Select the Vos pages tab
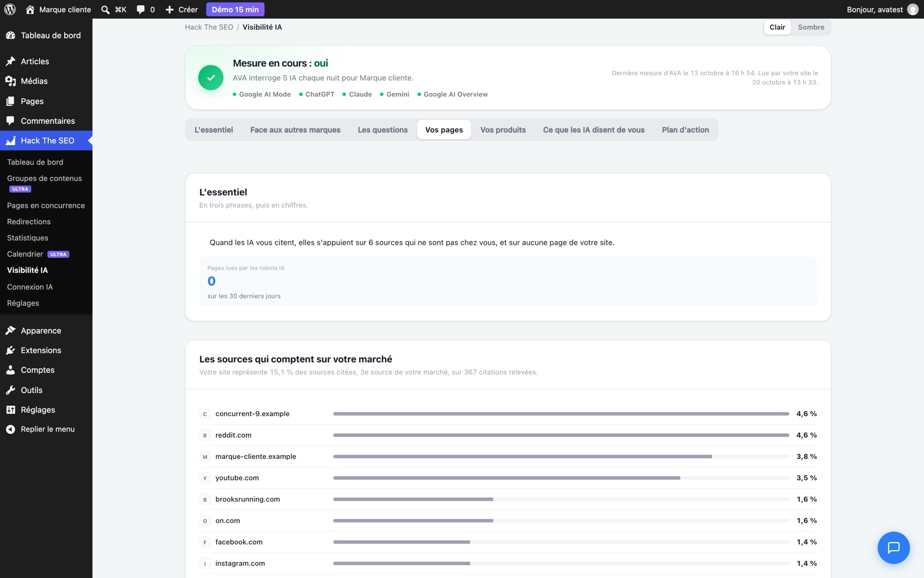The height and width of the screenshot is (578, 924). pyautogui.click(x=444, y=130)
